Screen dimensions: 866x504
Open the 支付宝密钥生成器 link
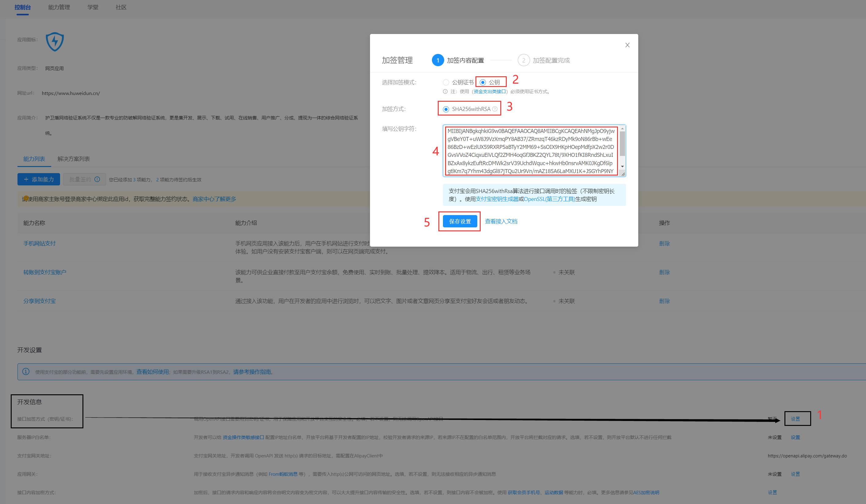click(497, 199)
